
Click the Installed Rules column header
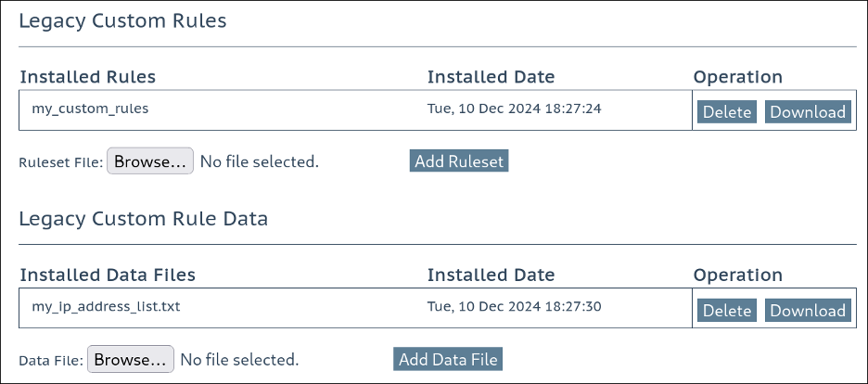(x=88, y=77)
